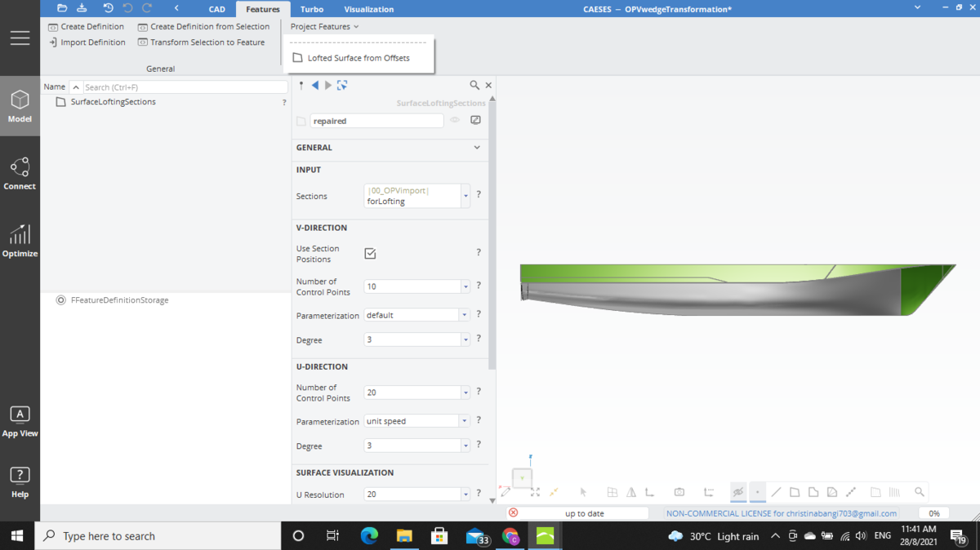Click the zoom-to-fit icon in 3D view toolbar
980x550 pixels.
pyautogui.click(x=535, y=492)
